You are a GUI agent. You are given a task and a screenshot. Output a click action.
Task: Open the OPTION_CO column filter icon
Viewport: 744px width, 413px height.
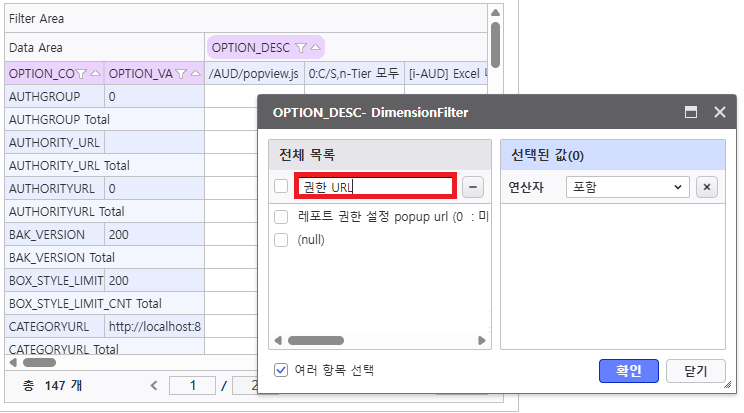[82, 73]
